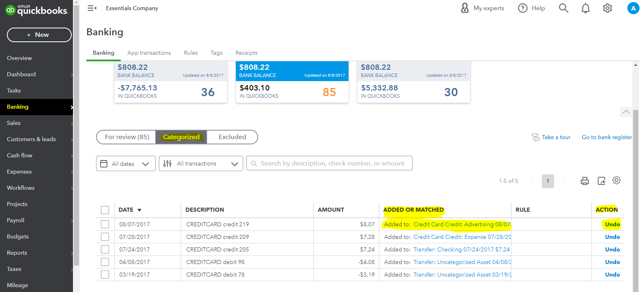Image resolution: width=644 pixels, height=292 pixels.
Task: Open Go to bank register link
Action: (607, 137)
